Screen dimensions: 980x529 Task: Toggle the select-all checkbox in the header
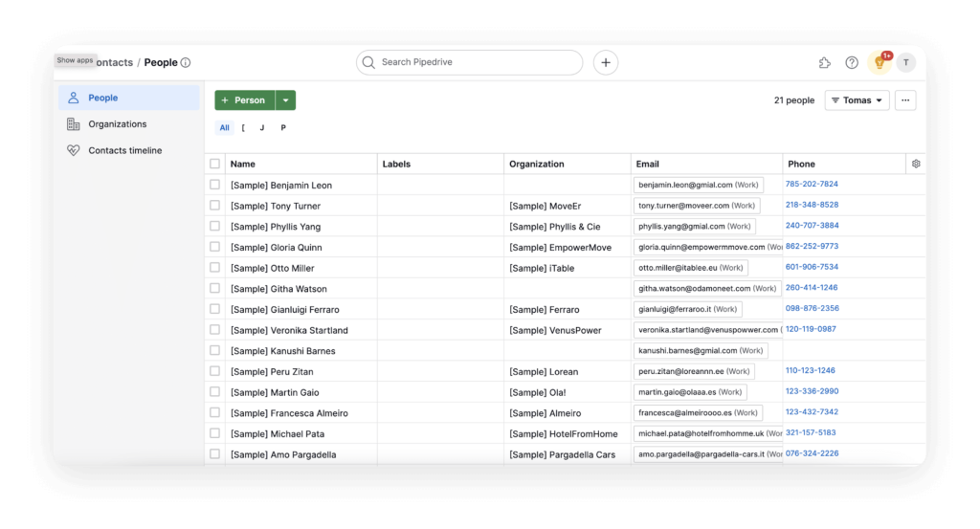tap(215, 164)
